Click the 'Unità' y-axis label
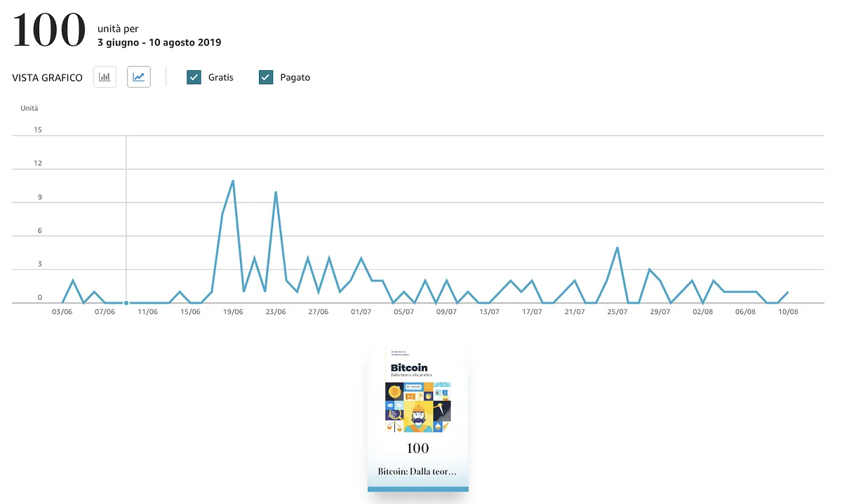The height and width of the screenshot is (504, 842). (x=29, y=108)
